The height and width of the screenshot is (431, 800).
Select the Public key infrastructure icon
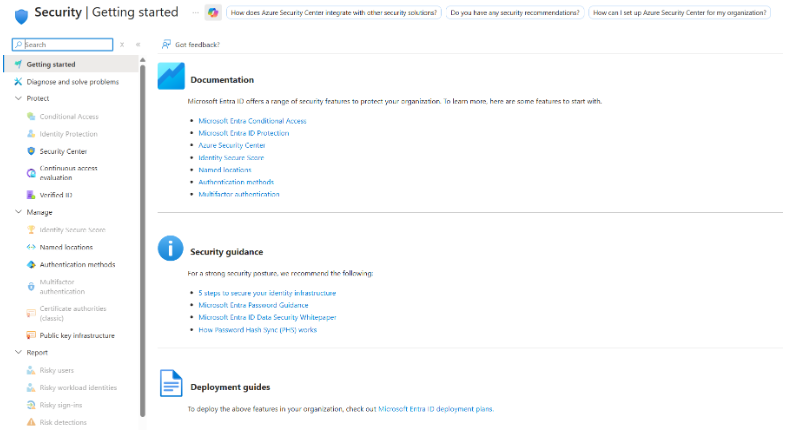[31, 335]
